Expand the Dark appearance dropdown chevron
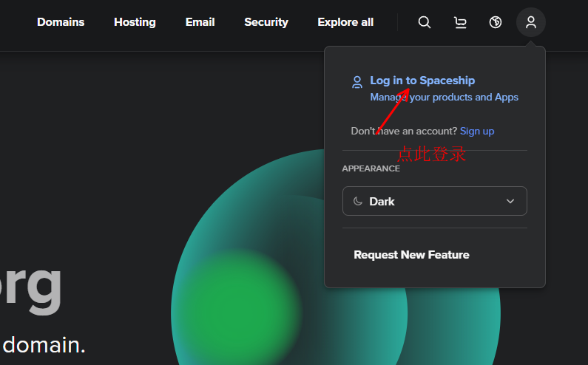The width and height of the screenshot is (588, 365). coord(510,201)
